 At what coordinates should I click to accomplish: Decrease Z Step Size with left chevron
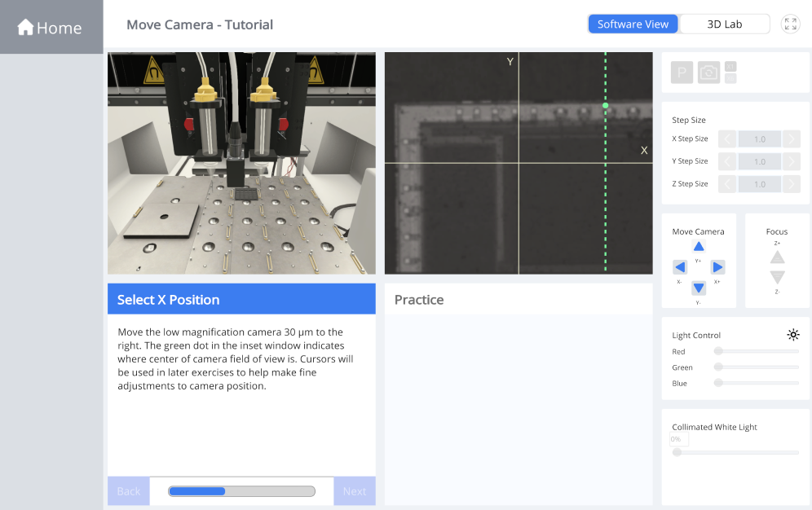(727, 184)
